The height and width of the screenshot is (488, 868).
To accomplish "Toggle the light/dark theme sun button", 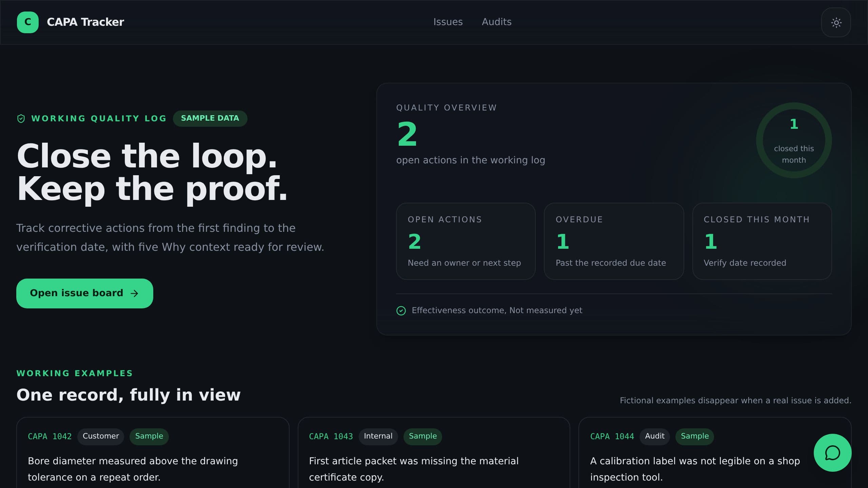I will point(836,22).
